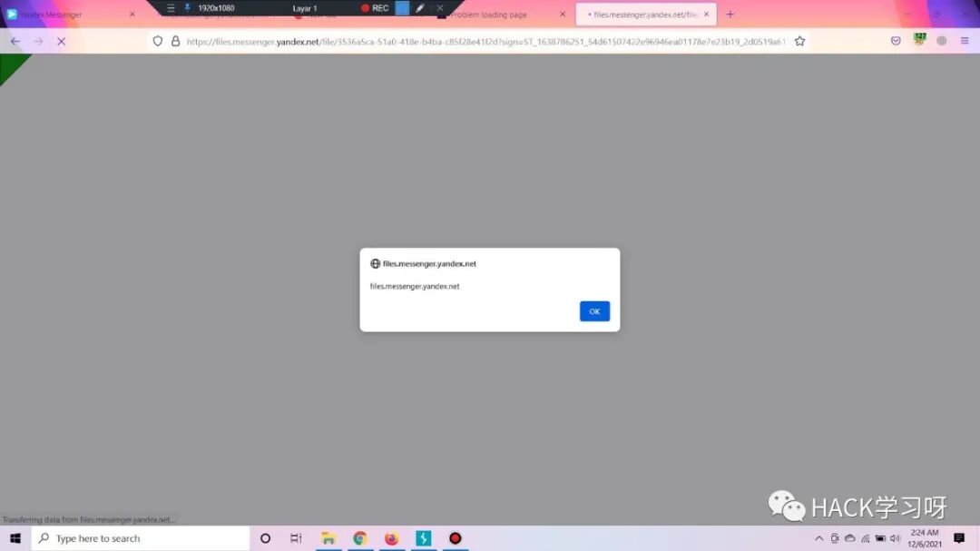The image size is (980, 551).
Task: Open the red record app in taskbar
Action: [455, 538]
